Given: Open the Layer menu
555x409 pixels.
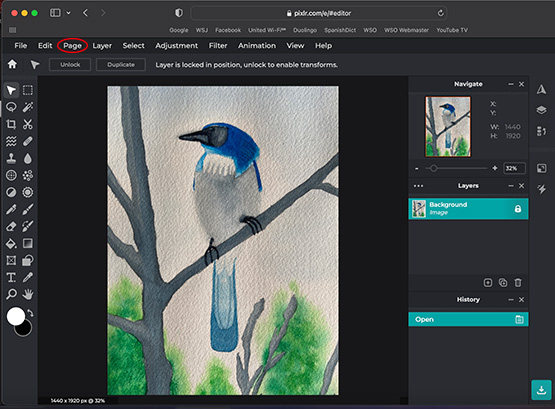Looking at the screenshot, I should pos(102,46).
